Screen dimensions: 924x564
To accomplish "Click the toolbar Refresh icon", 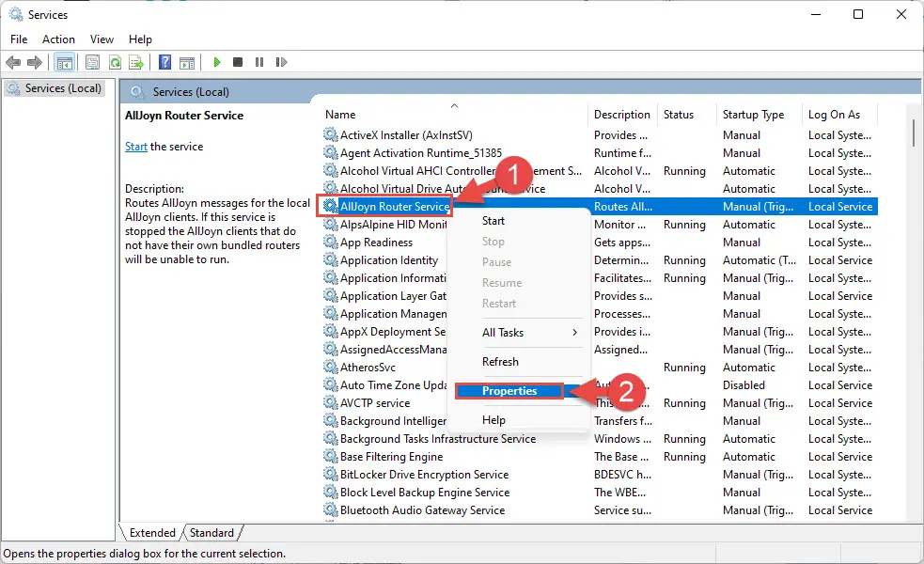I will coord(115,62).
